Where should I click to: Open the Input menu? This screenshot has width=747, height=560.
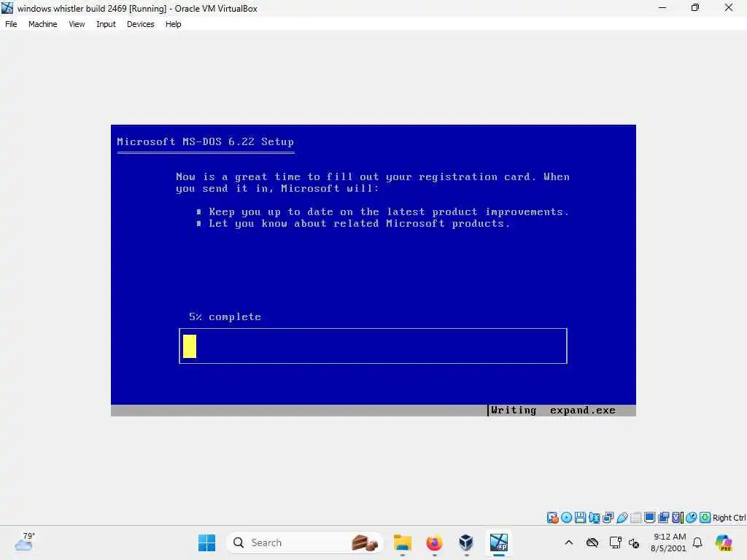[x=106, y=24]
